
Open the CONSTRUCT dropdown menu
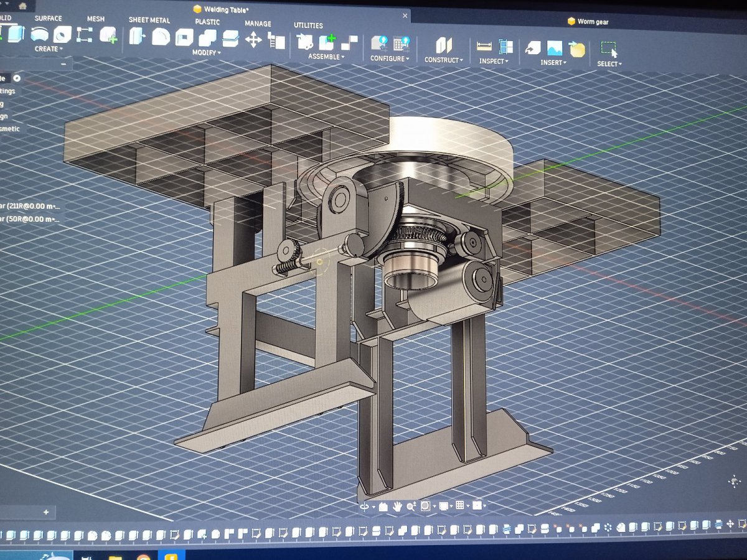point(444,60)
